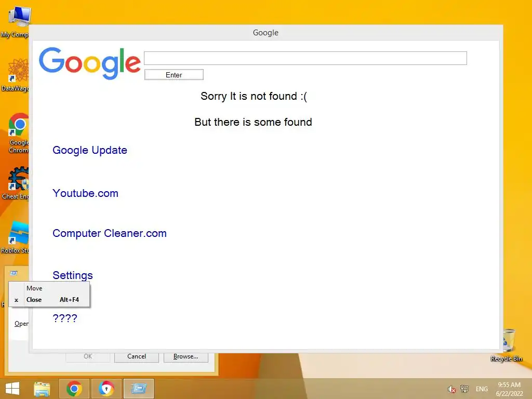Open the second Chrome-style taskbar icon
This screenshot has width=532, height=399.
(107, 389)
